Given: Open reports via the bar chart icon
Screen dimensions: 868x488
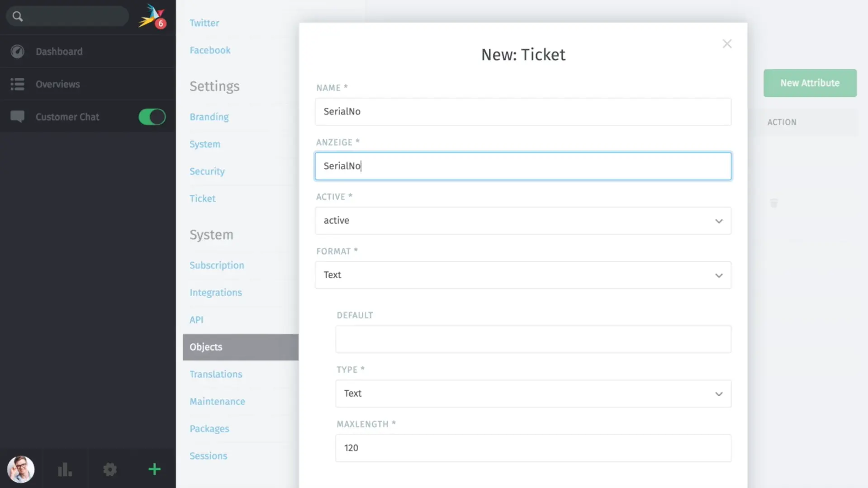Looking at the screenshot, I should click(65, 469).
